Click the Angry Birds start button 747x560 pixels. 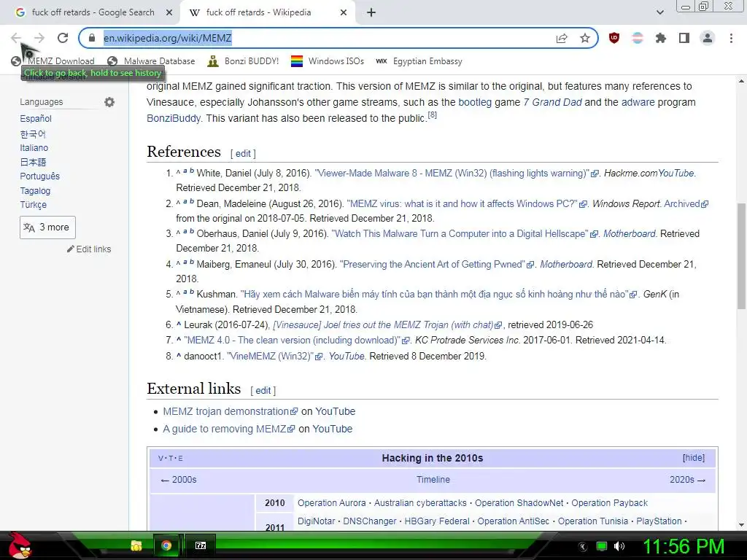19,545
